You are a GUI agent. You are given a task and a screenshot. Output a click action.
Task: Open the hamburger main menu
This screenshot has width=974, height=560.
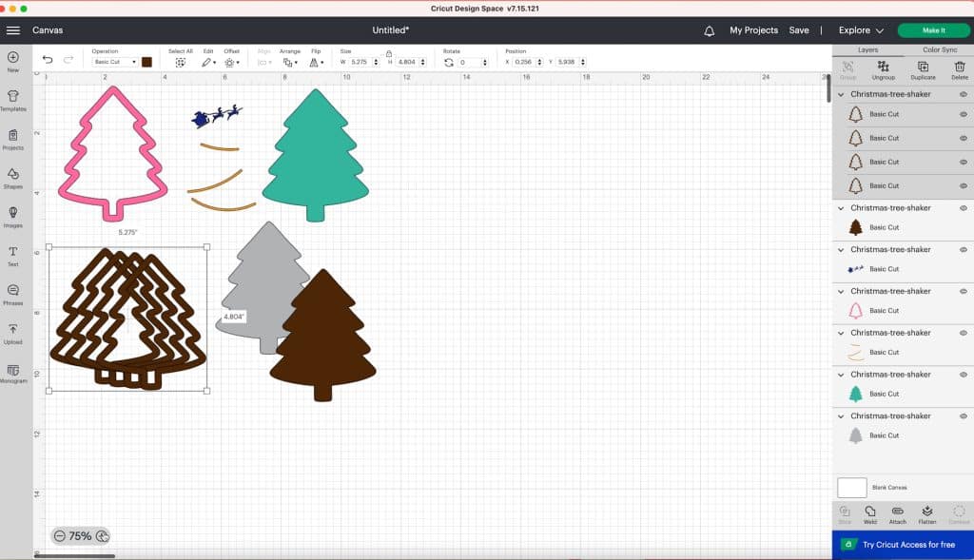pyautogui.click(x=13, y=29)
